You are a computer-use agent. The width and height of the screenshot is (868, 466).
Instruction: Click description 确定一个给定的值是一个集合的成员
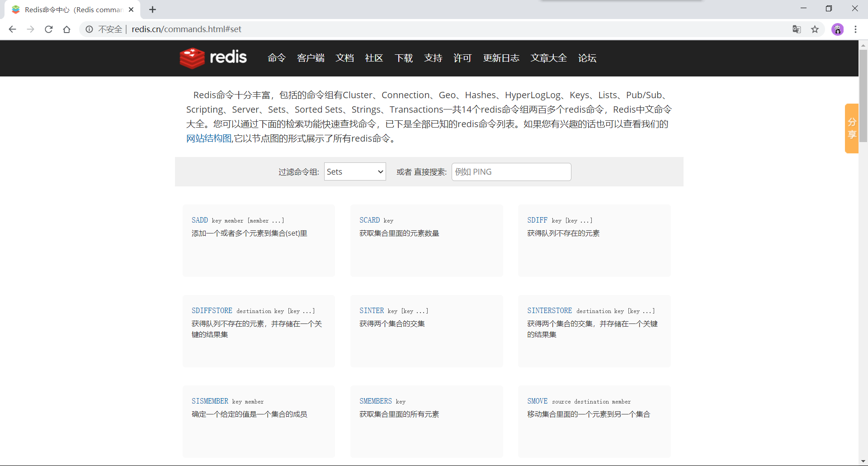(250, 414)
